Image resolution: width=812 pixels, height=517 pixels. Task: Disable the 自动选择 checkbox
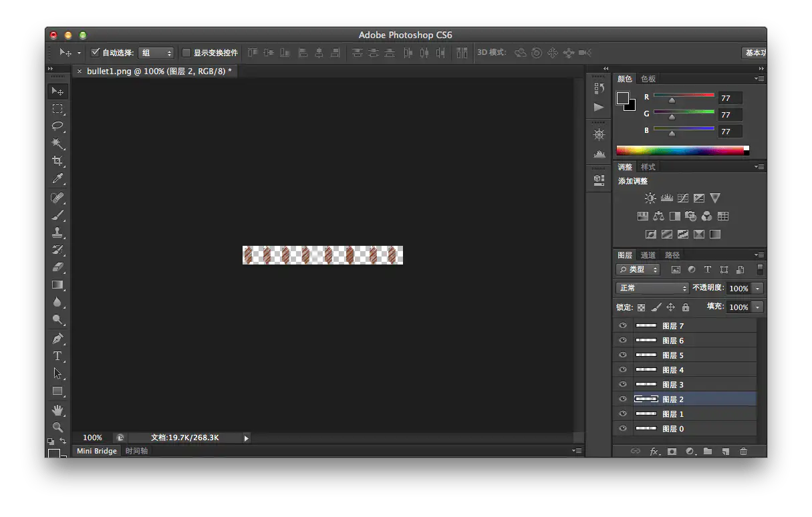96,52
